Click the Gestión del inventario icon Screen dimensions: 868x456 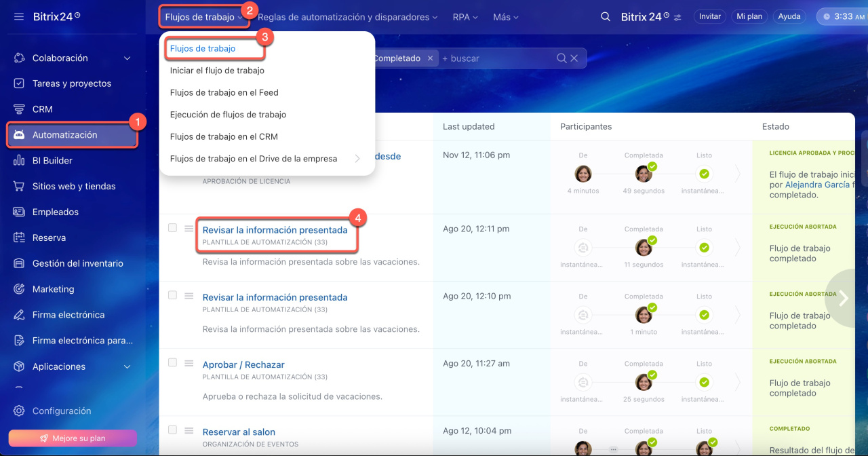pyautogui.click(x=19, y=263)
